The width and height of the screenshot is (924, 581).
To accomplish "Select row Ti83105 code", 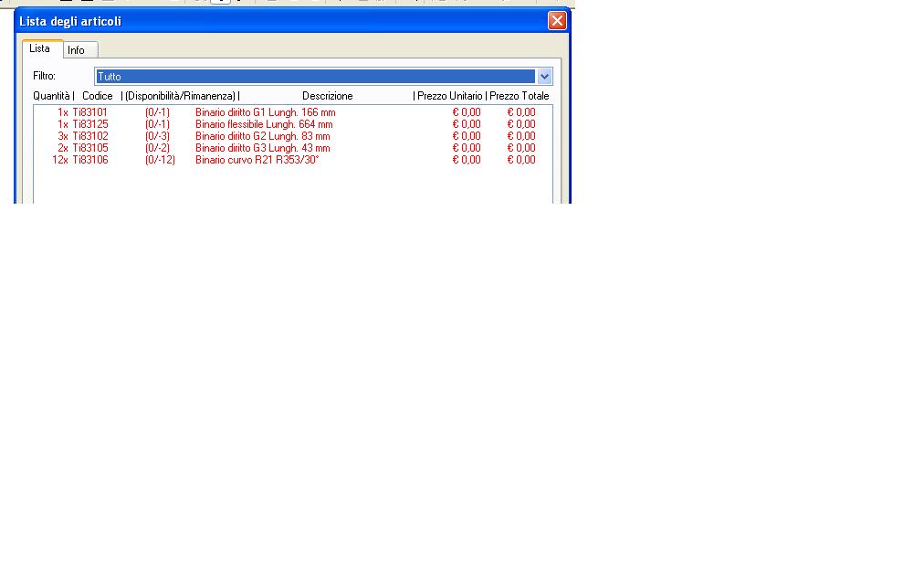I will 90,147.
